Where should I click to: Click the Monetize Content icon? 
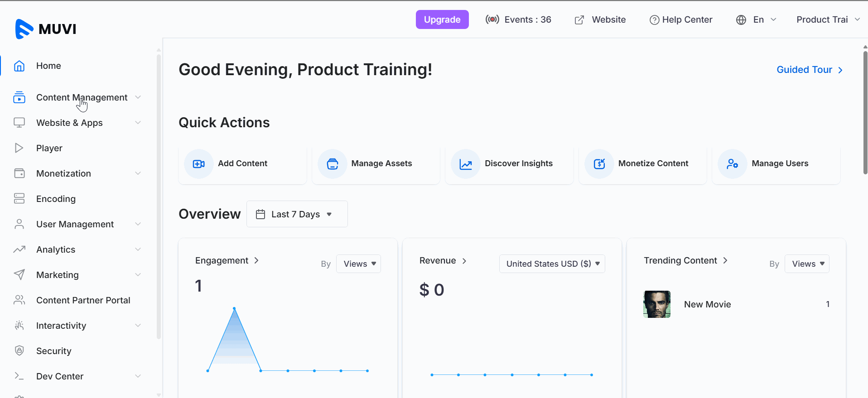(x=599, y=164)
